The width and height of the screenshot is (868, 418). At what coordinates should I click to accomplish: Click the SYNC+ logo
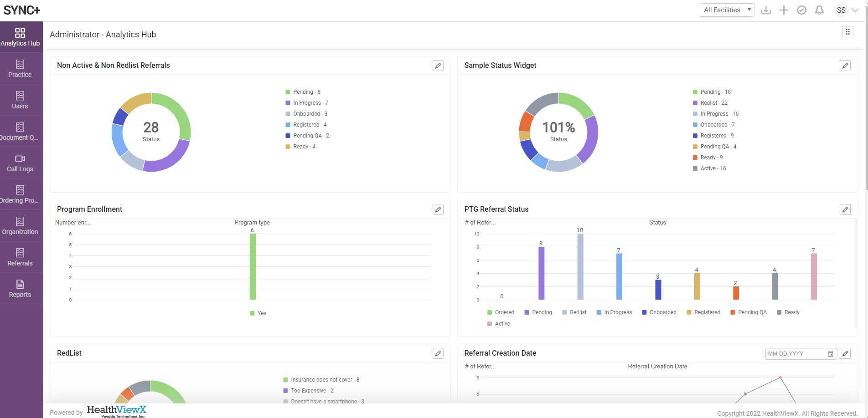click(21, 10)
